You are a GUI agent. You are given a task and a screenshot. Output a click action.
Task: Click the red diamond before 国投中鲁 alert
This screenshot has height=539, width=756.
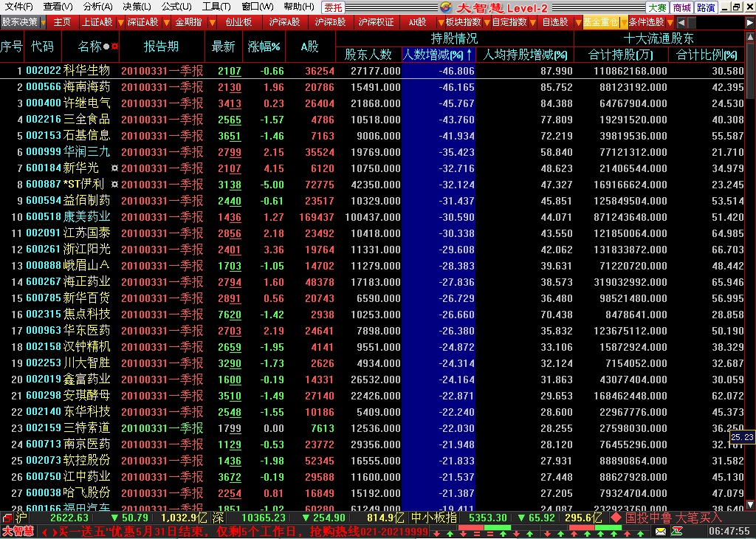point(616,518)
